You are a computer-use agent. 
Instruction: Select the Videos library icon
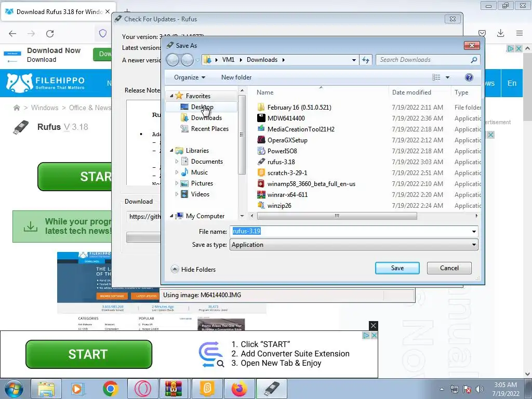(184, 194)
